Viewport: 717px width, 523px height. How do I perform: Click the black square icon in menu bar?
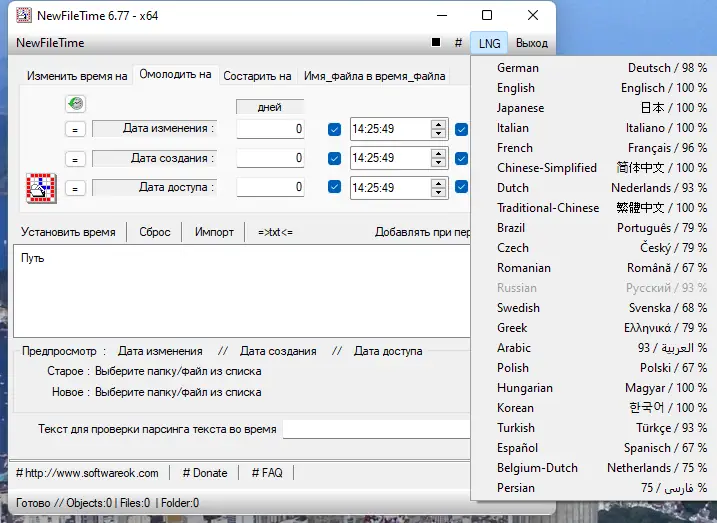436,43
